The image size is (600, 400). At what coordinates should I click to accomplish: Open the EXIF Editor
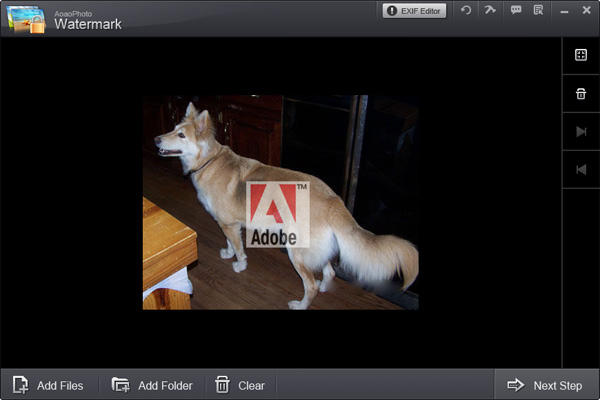pyautogui.click(x=414, y=11)
